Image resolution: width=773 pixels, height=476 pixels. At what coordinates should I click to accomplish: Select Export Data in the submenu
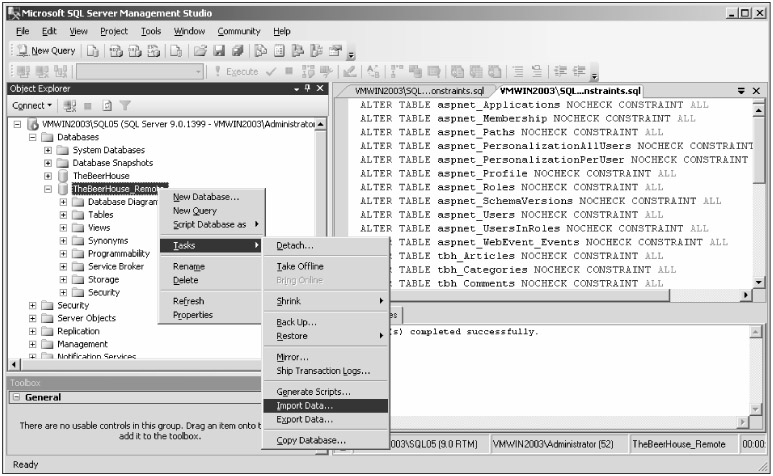coord(304,419)
